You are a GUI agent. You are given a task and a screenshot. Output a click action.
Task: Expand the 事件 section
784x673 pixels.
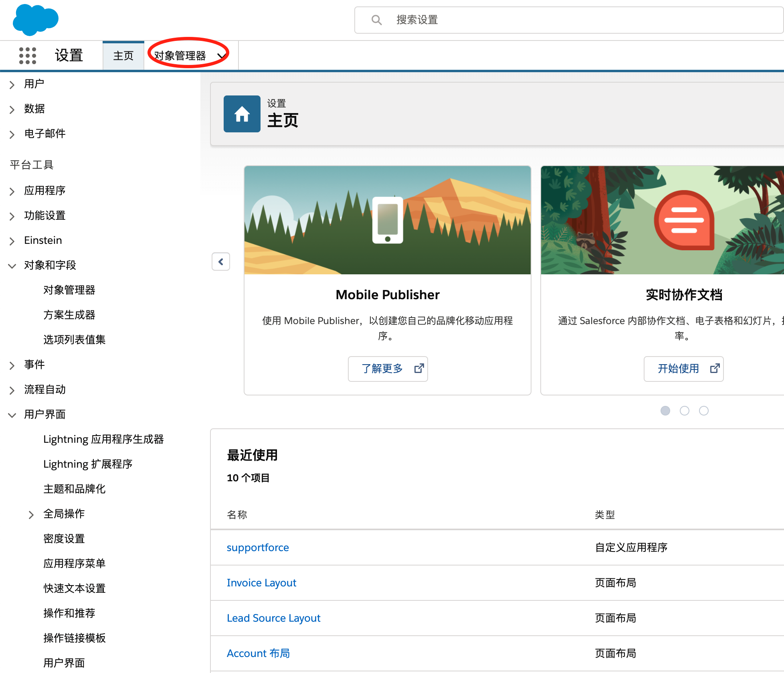[12, 365]
